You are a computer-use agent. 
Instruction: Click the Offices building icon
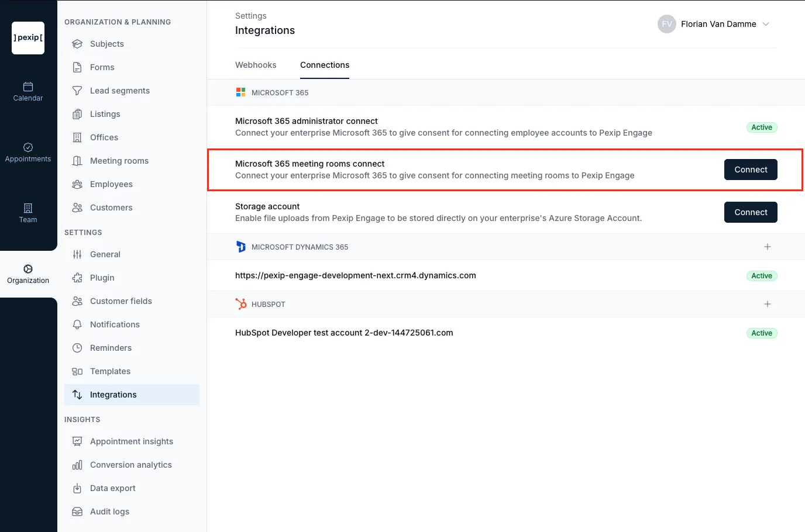coord(77,137)
